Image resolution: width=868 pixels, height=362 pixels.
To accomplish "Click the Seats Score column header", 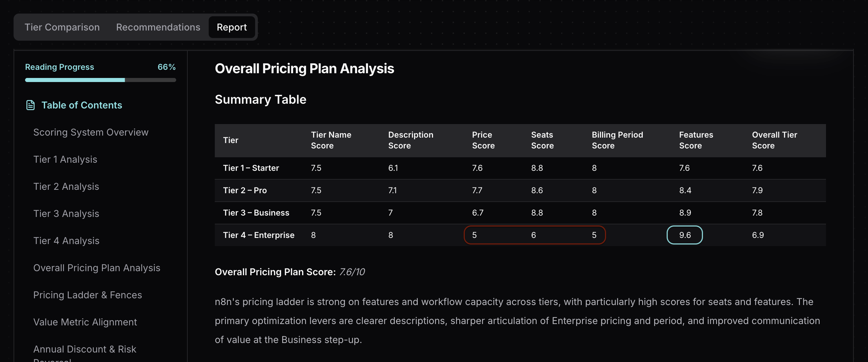I will 542,140.
